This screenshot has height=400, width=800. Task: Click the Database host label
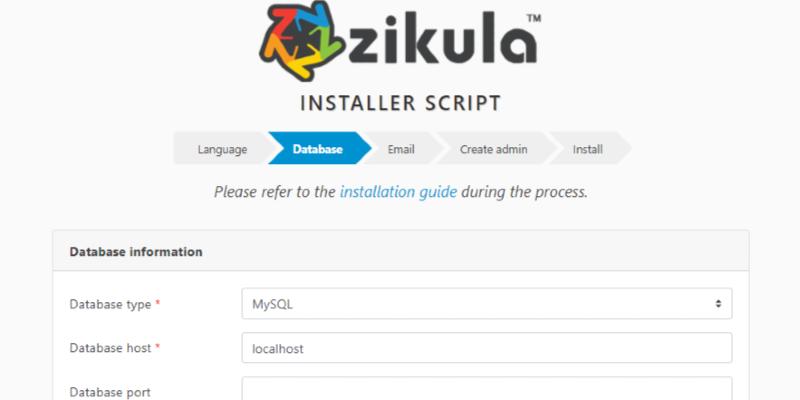click(x=110, y=348)
